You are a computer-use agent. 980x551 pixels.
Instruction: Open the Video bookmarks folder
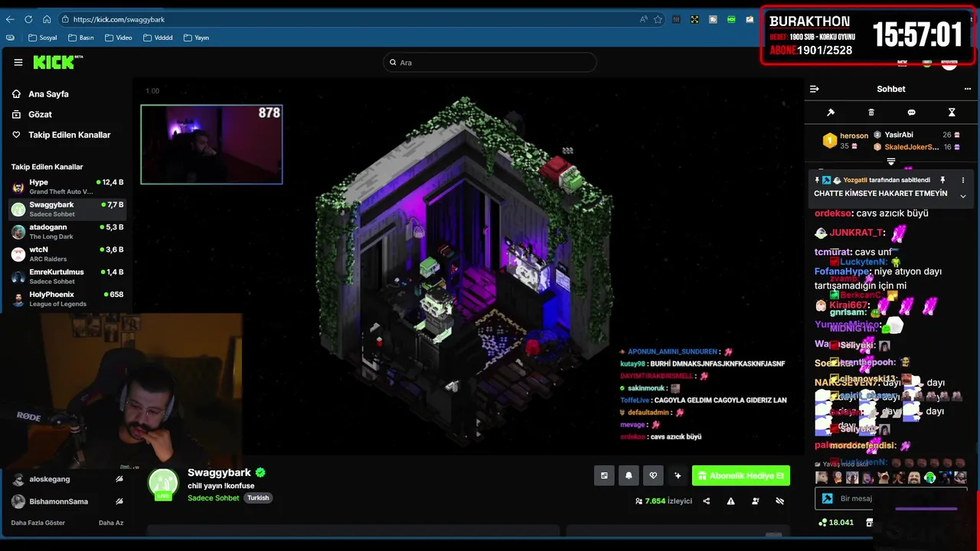(x=119, y=37)
